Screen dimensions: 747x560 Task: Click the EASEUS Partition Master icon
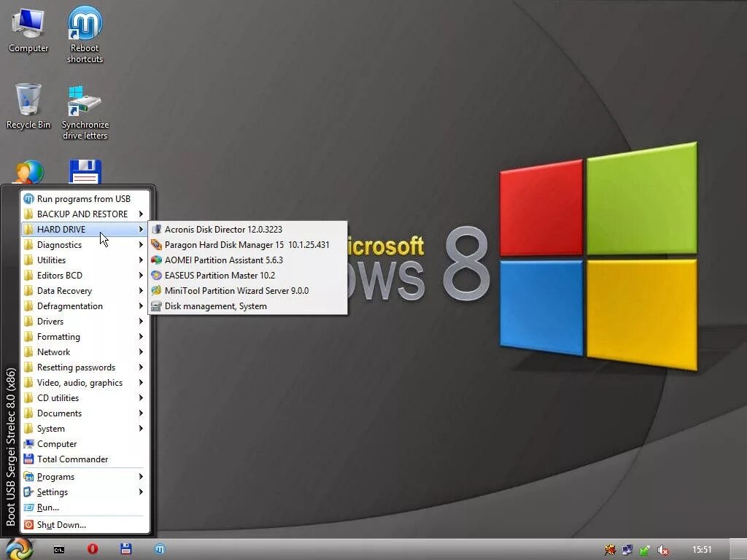coord(156,275)
